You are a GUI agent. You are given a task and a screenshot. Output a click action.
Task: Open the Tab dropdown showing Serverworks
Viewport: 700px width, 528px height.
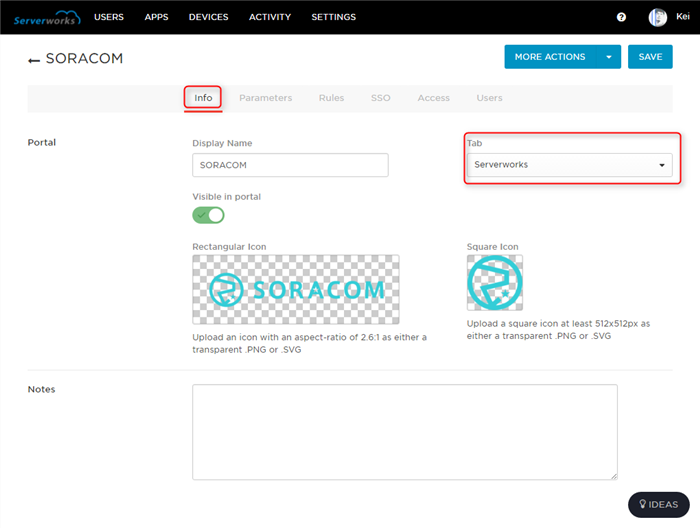coord(569,165)
